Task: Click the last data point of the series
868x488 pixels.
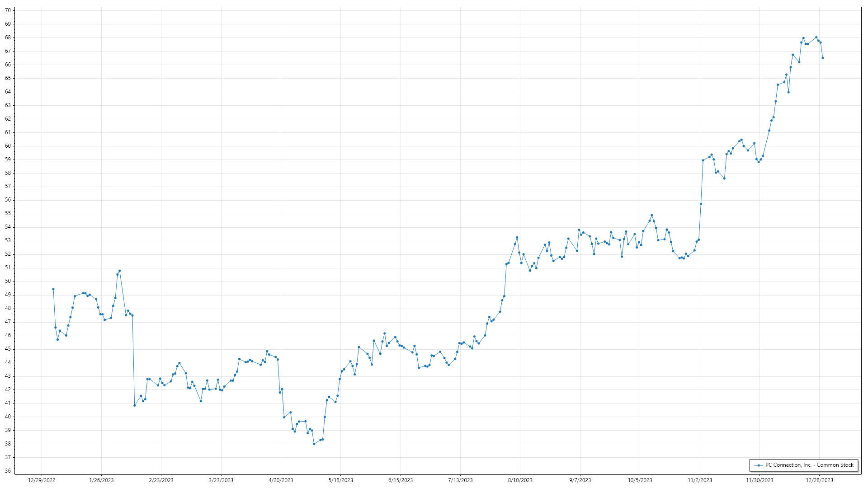Action: [x=822, y=58]
